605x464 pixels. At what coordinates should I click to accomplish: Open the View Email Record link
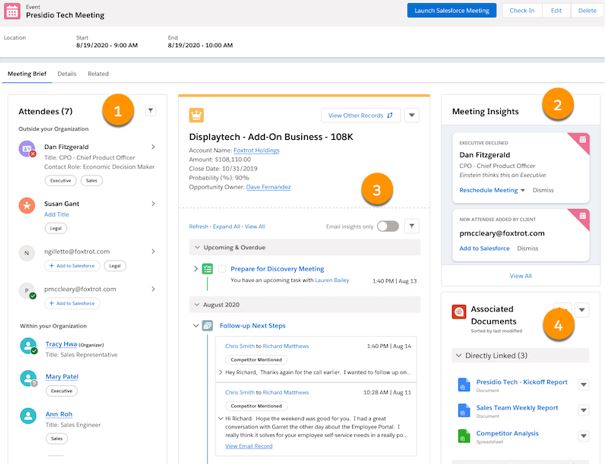click(249, 446)
